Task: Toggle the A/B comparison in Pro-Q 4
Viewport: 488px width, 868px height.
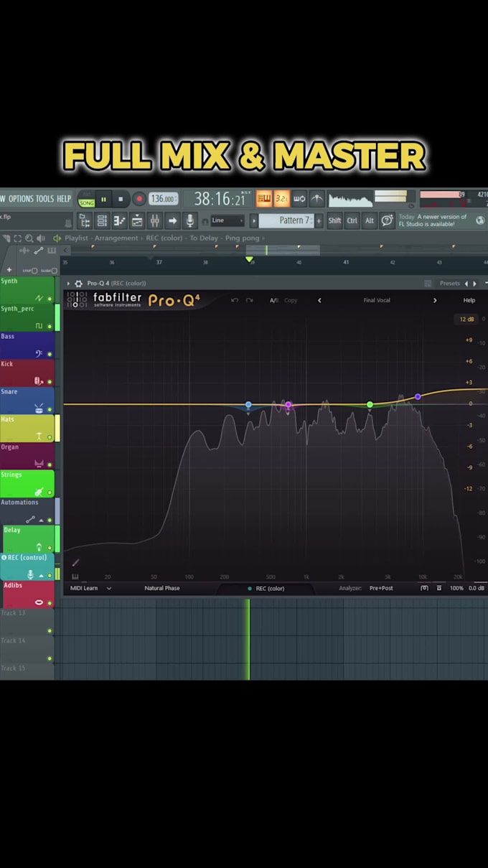Action: coord(274,300)
